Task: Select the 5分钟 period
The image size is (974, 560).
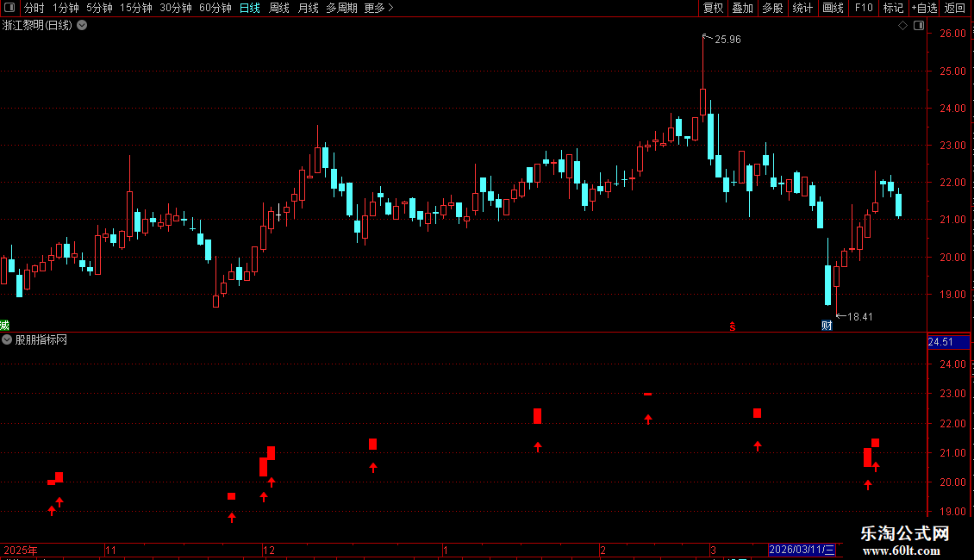Action: point(99,8)
